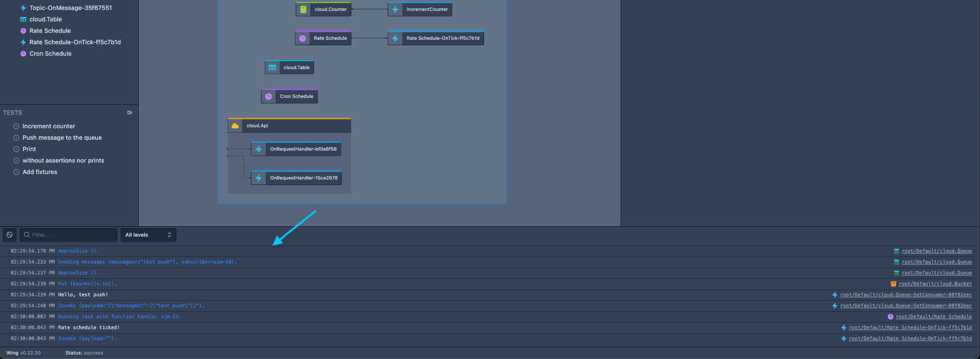Select the Push message to the queue test
This screenshot has width=980, height=359.
pyautogui.click(x=62, y=138)
